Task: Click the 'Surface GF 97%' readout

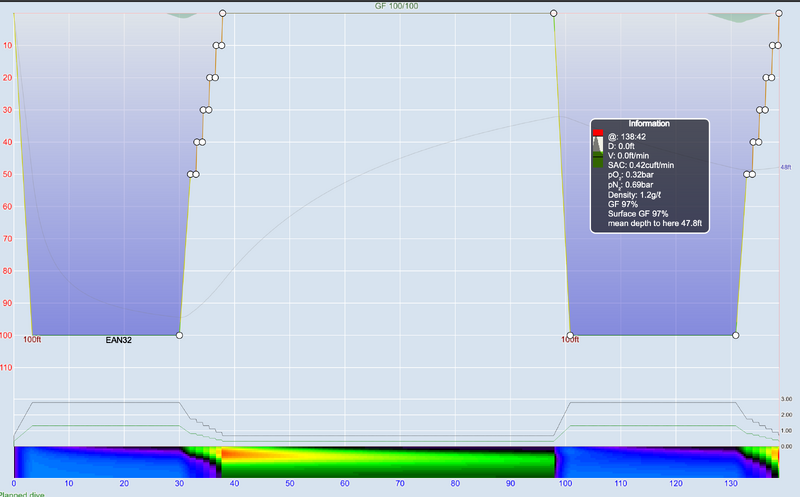Action: (638, 214)
